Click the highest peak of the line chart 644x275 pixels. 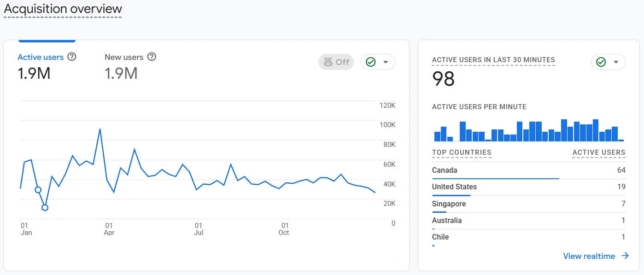(x=100, y=129)
